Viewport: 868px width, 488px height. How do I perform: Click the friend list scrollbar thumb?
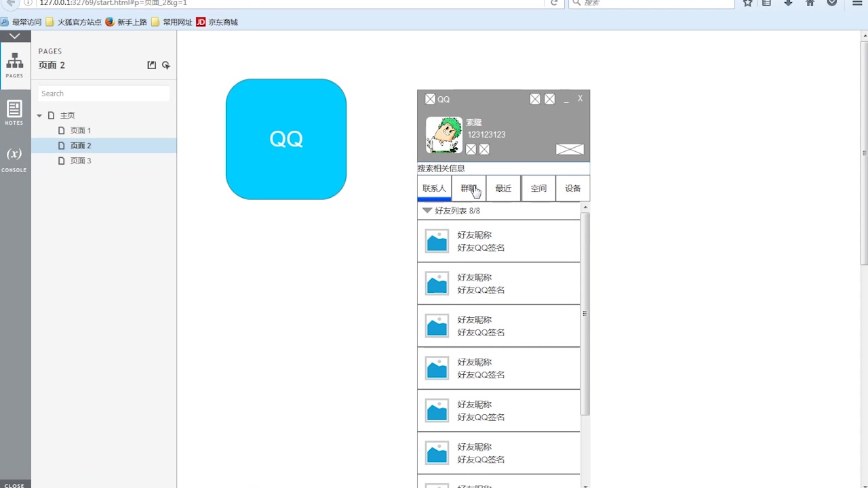tap(585, 313)
